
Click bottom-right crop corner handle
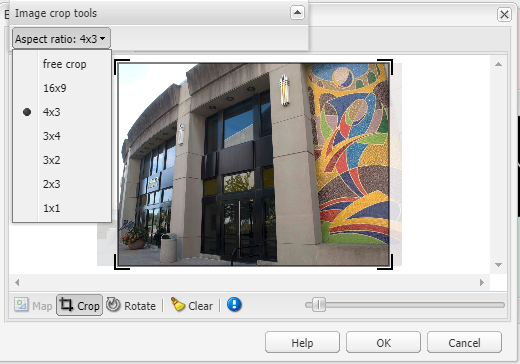[x=385, y=262]
